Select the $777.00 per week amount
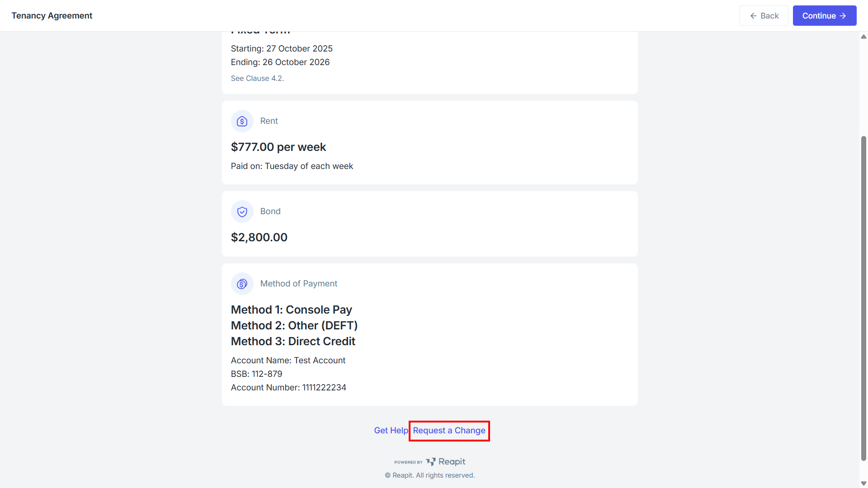Viewport: 868px width, 488px height. 278,147
